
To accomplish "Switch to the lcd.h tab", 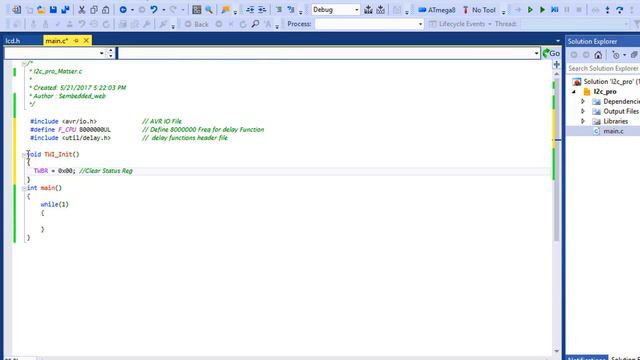I will tap(13, 41).
